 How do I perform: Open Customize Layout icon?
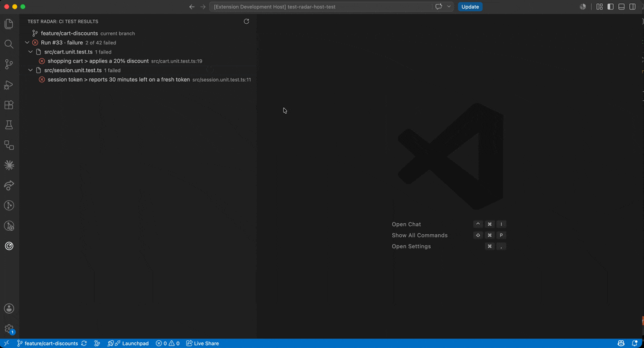coord(600,6)
